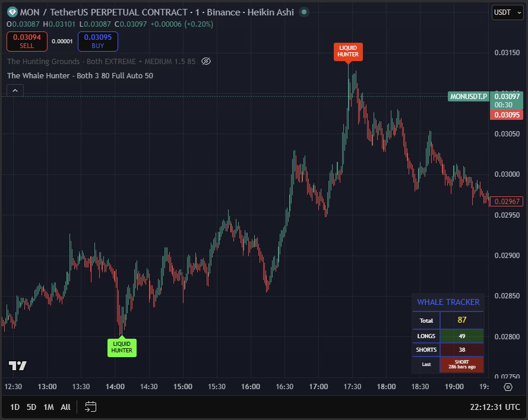Click the chart settings icon near the timeline
The height and width of the screenshot is (420, 528).
pyautogui.click(x=508, y=387)
